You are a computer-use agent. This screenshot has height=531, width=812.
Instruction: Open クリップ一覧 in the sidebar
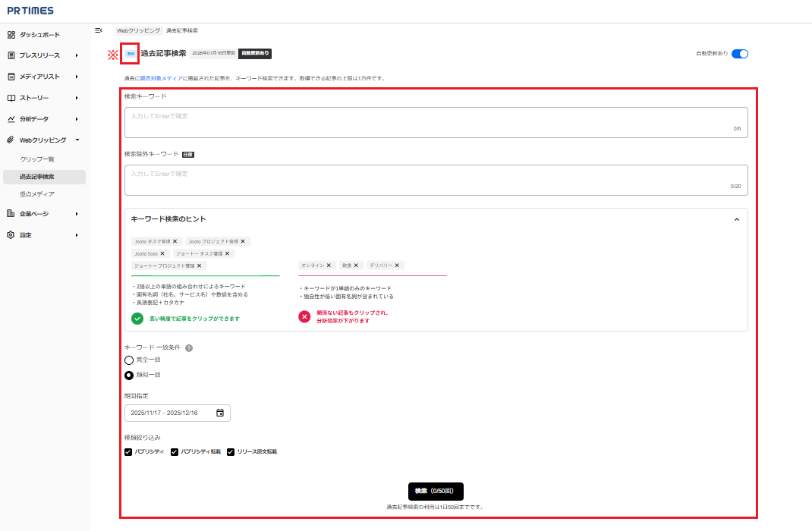pyautogui.click(x=37, y=159)
